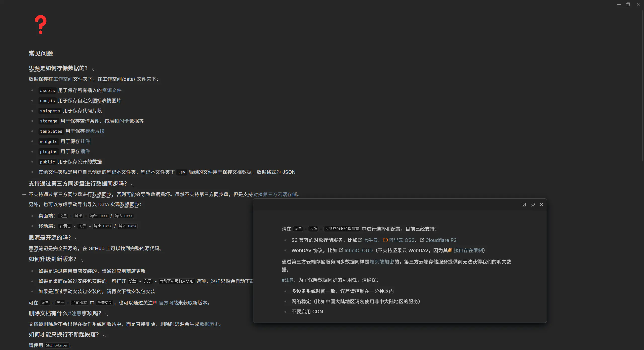The height and width of the screenshot is (350, 644).
Task: Open the 七牛云 external link
Action: [x=371, y=240]
